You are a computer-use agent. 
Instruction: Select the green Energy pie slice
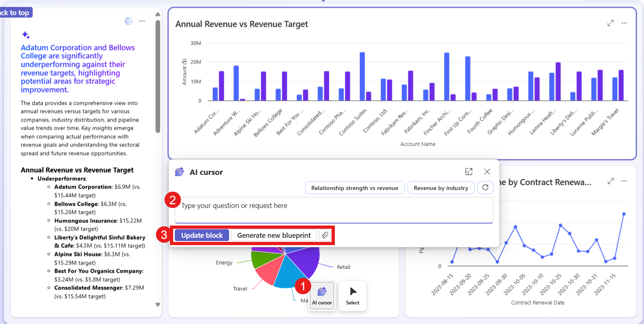coord(265,259)
